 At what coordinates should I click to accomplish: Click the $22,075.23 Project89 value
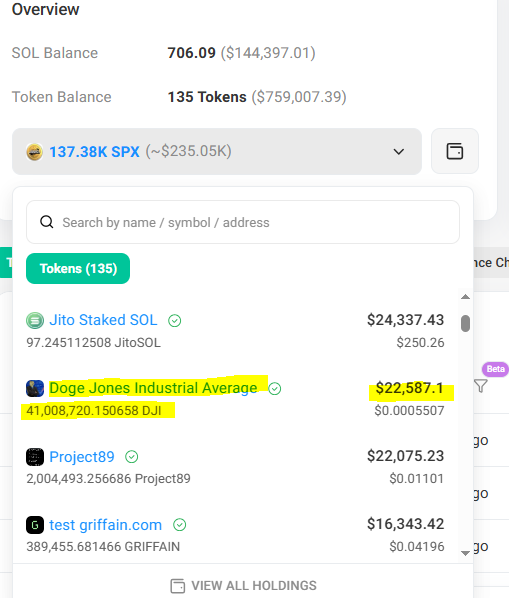point(405,456)
